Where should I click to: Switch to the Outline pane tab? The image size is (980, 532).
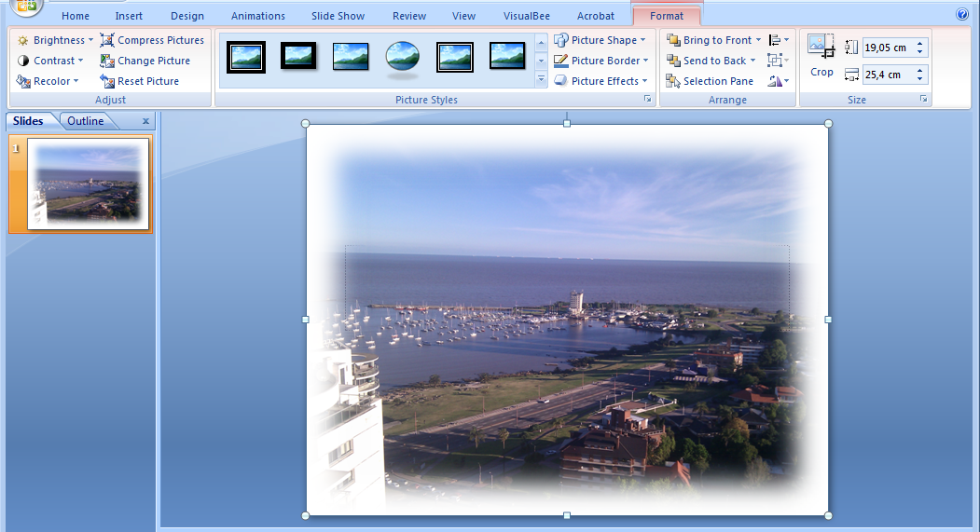click(86, 121)
